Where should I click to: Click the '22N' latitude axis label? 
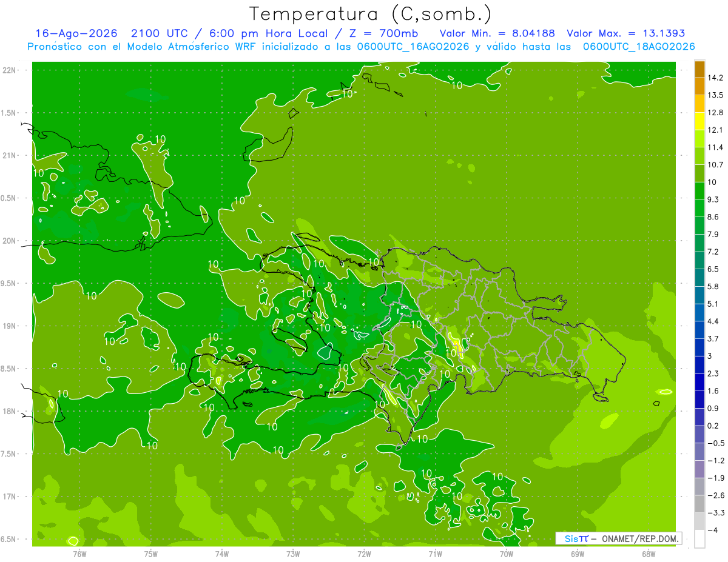click(x=9, y=70)
